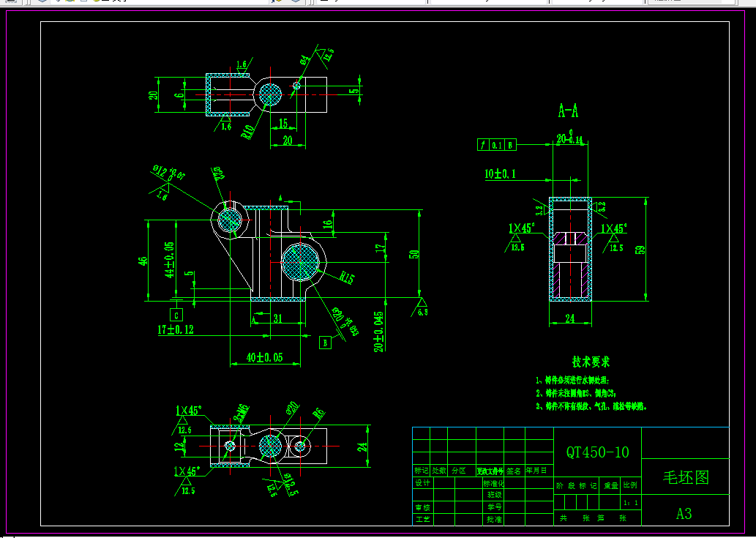
Task: Click the 处数 column header
Action: point(439,471)
